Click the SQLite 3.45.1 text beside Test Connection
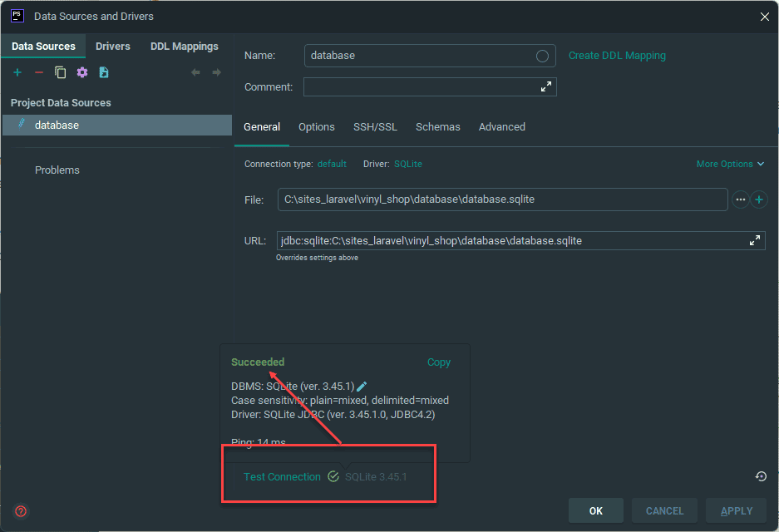 [376, 477]
